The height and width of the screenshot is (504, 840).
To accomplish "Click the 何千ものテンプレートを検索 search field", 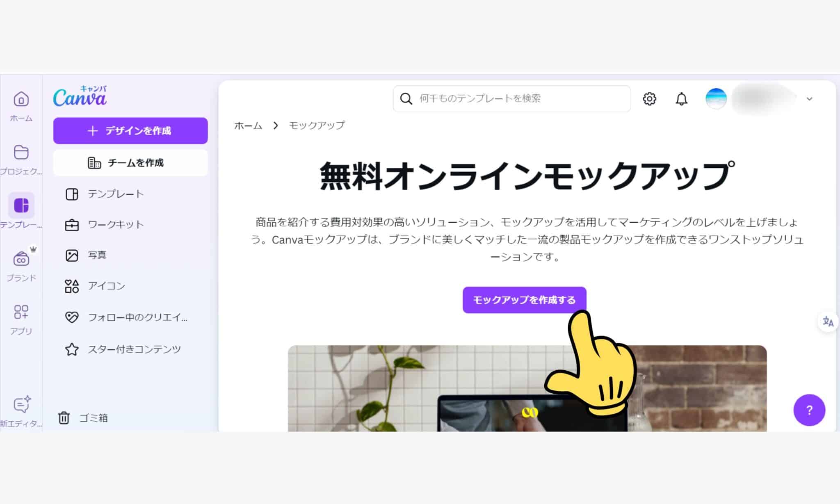I will [x=511, y=99].
